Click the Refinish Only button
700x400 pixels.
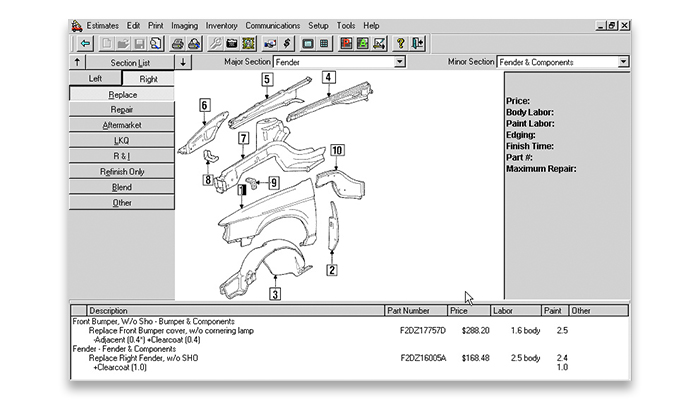(122, 172)
